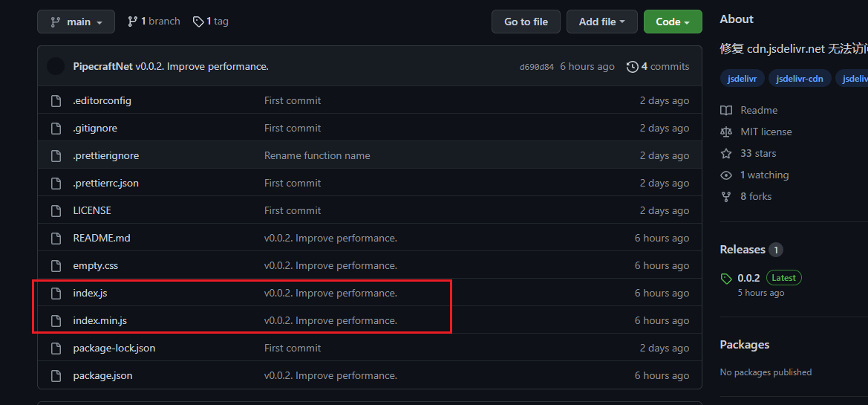Open the MIT license link
This screenshot has height=405, width=868.
pyautogui.click(x=766, y=132)
